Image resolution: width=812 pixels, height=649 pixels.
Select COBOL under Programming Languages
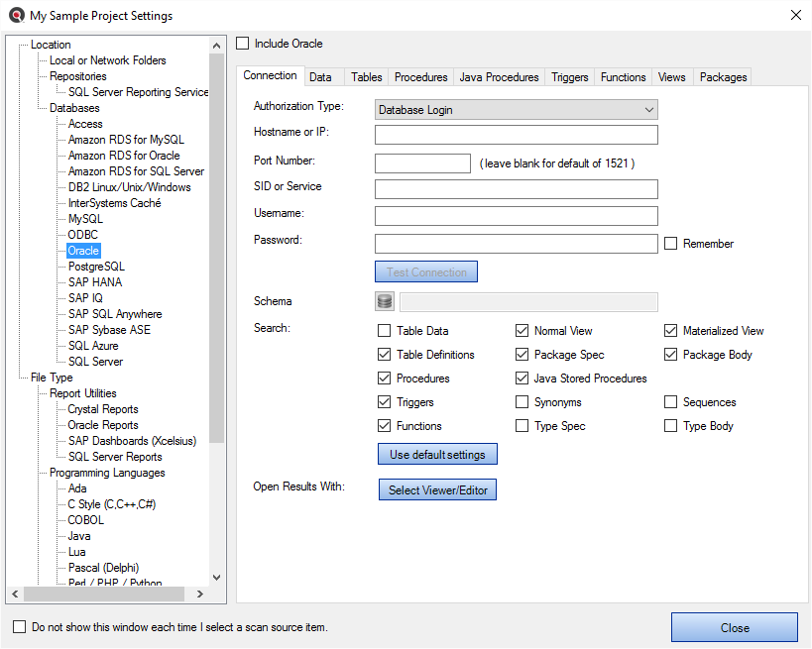[x=86, y=520]
